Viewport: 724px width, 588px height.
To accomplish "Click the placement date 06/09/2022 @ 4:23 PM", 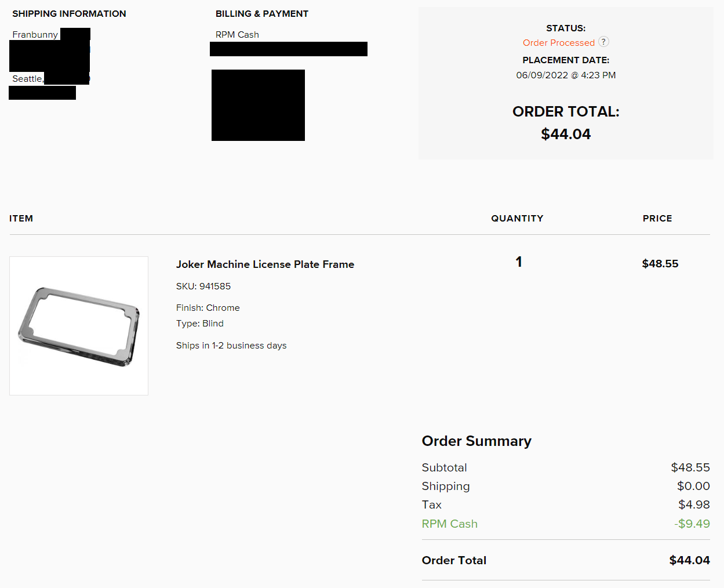I will (x=566, y=75).
